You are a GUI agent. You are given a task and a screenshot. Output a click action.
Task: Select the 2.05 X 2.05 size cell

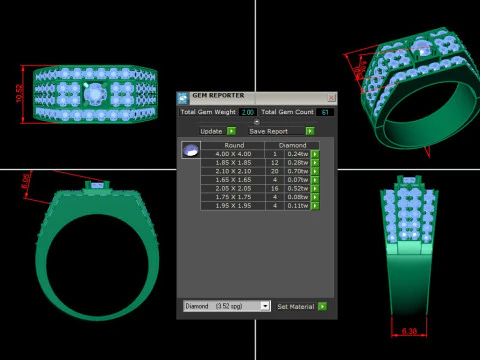tap(233, 189)
